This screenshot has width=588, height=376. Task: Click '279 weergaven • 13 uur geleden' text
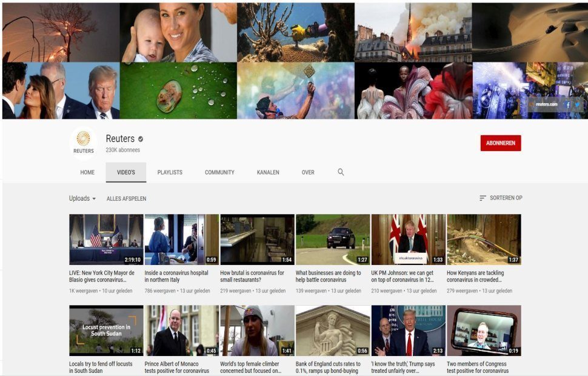point(479,291)
